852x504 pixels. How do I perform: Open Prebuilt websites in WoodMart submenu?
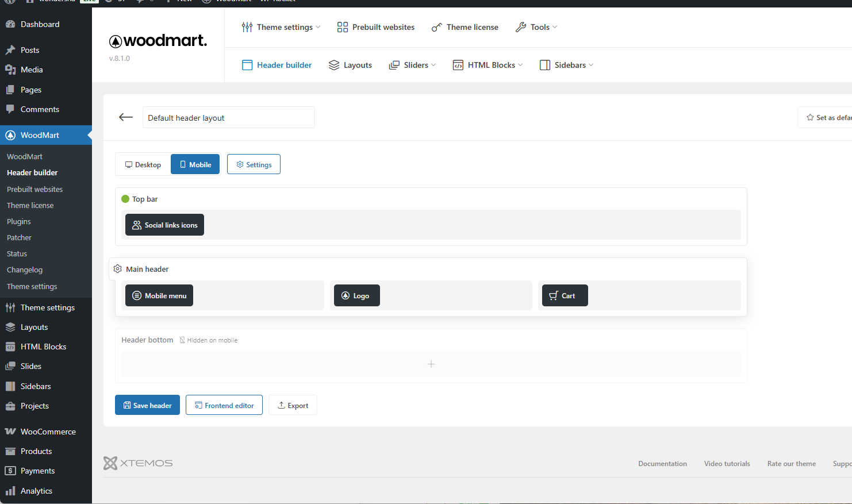pyautogui.click(x=34, y=189)
